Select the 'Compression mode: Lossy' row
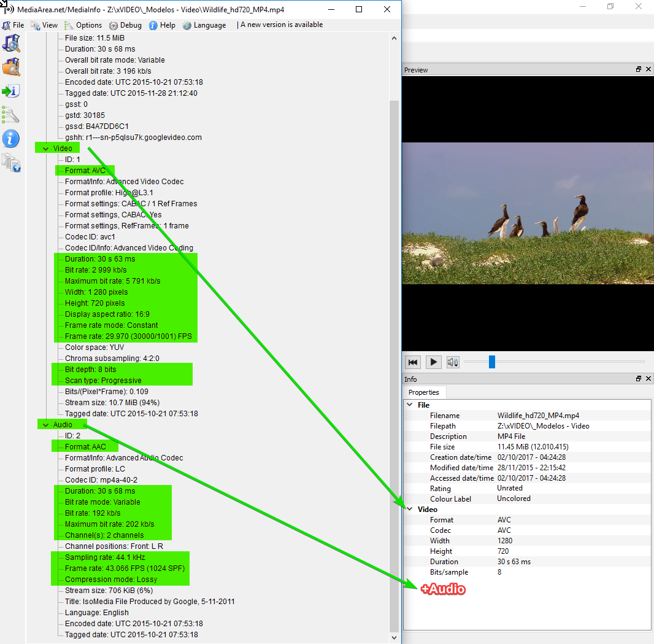654x644 pixels. pyautogui.click(x=111, y=580)
